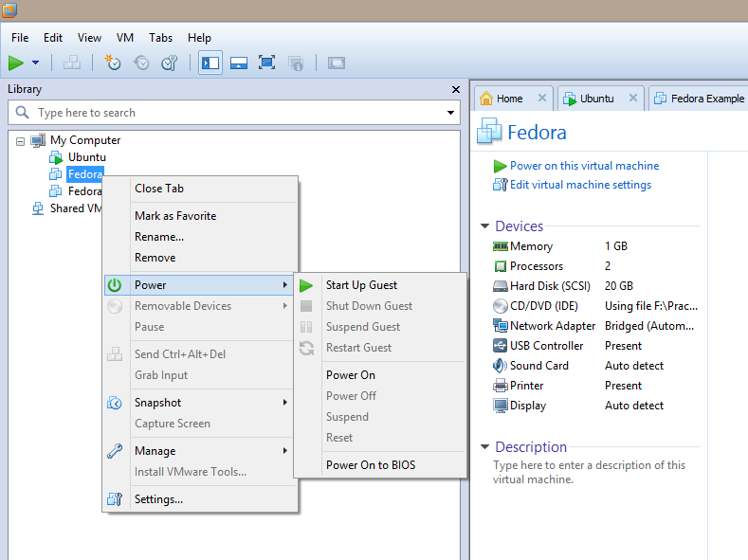Collapse the Devices section
This screenshot has width=748, height=560.
pyautogui.click(x=485, y=226)
